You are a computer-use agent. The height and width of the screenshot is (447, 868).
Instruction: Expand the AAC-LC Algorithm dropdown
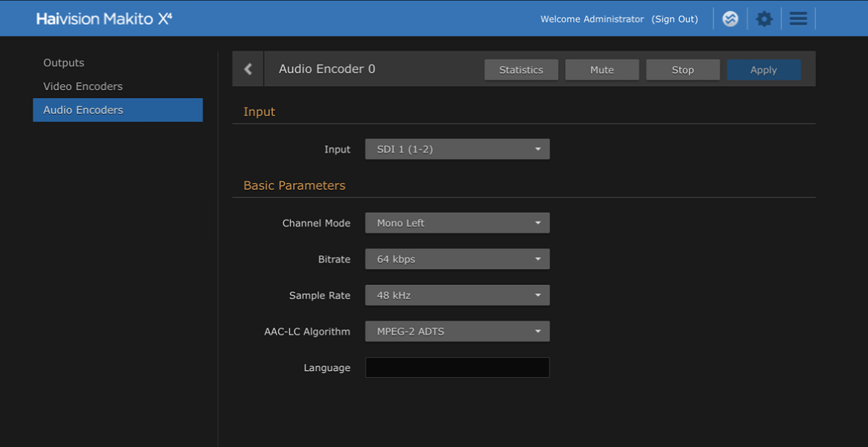tap(457, 332)
